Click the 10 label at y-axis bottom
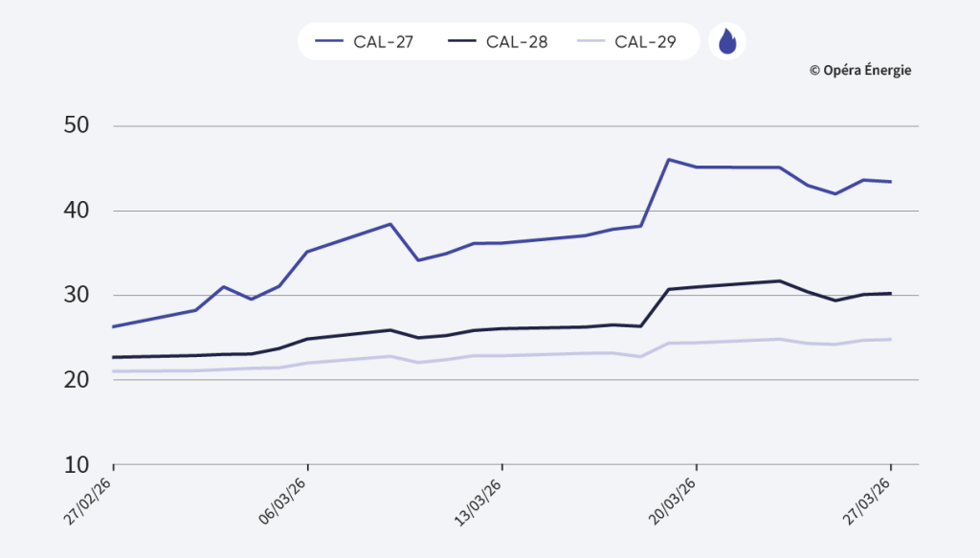Screen dimensions: 980x558 [75, 465]
